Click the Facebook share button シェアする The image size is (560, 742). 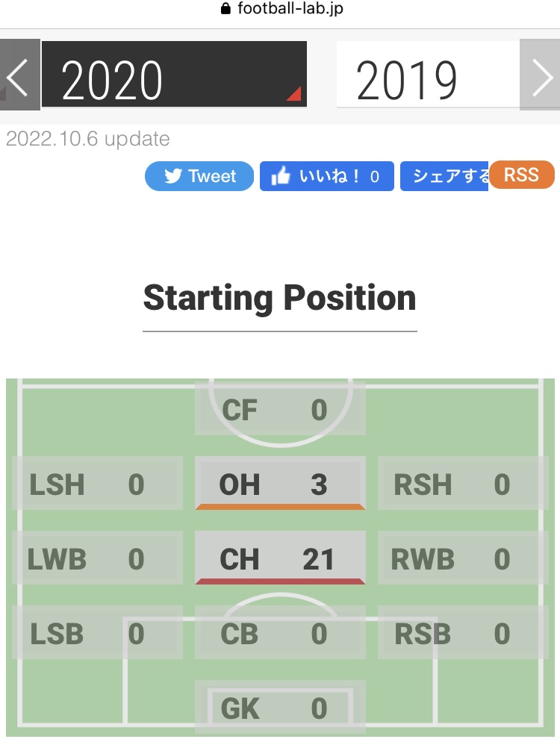point(444,176)
